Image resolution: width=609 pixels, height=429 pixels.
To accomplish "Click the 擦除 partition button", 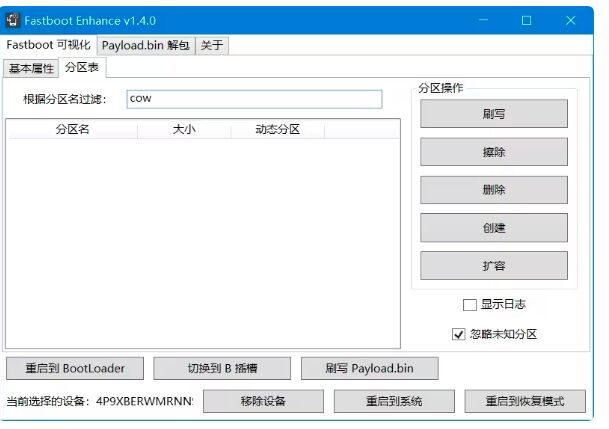I will [494, 152].
